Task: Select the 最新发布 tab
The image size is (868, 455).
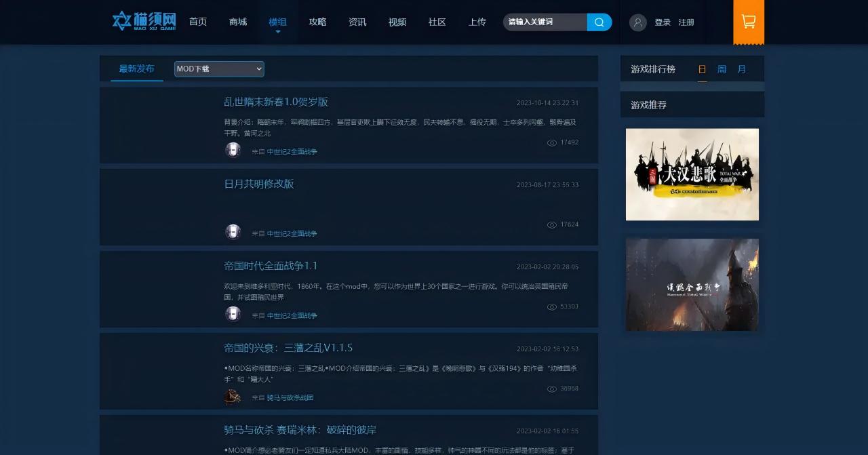Action: 136,68
